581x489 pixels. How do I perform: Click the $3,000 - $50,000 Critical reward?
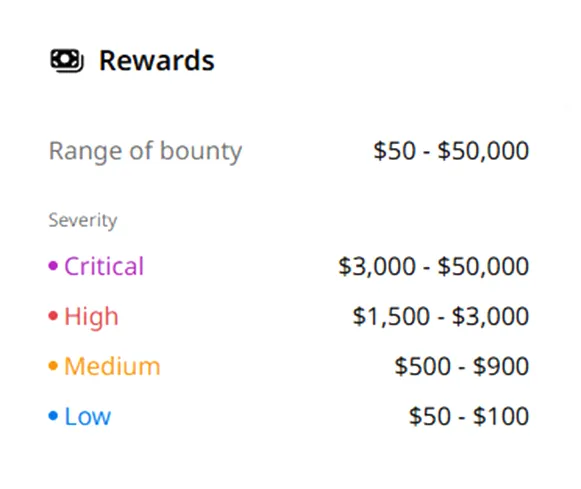click(x=434, y=266)
